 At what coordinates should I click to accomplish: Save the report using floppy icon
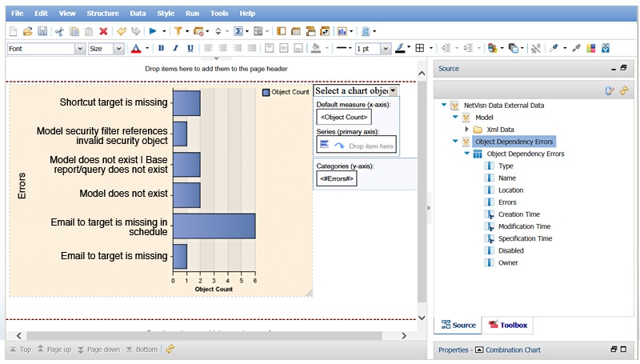point(42,31)
